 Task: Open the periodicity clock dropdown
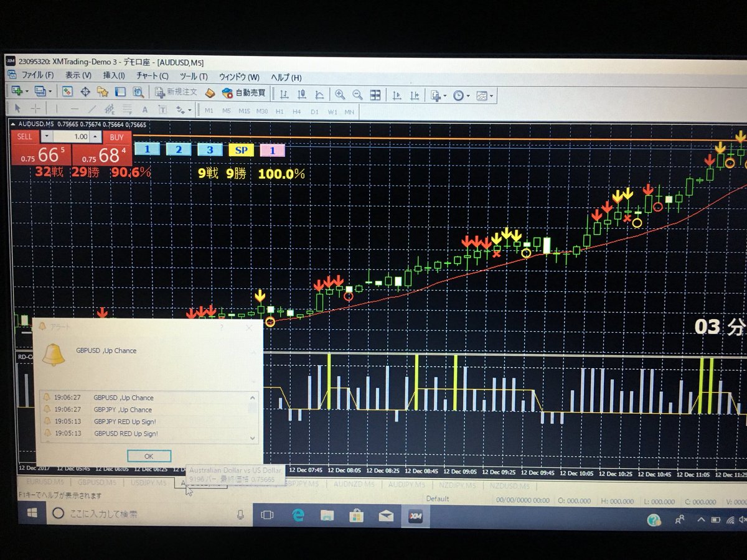(461, 96)
